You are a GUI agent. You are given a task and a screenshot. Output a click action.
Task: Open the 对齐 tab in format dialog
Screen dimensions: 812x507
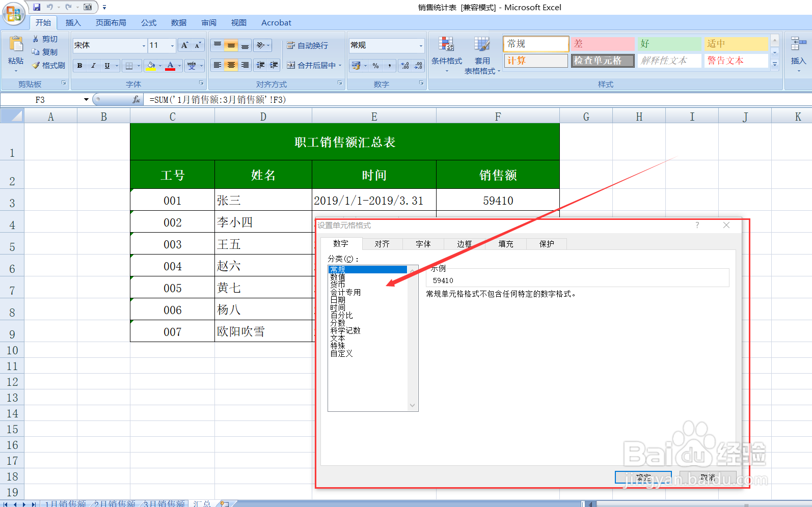pyautogui.click(x=382, y=244)
